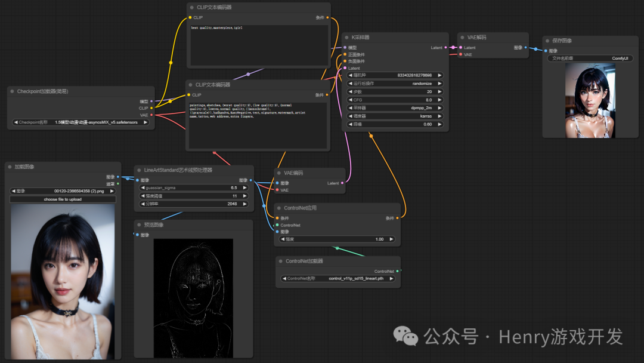644x363 pixels.
Task: Collapse the ControlNet应用 node via title dot
Action: pos(279,208)
